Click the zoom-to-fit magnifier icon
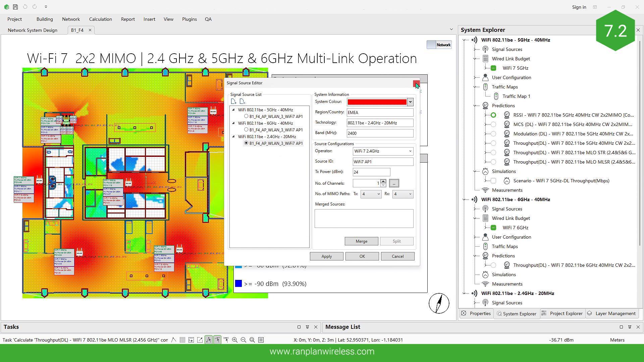Viewport: 644px width, 362px height. click(x=252, y=340)
